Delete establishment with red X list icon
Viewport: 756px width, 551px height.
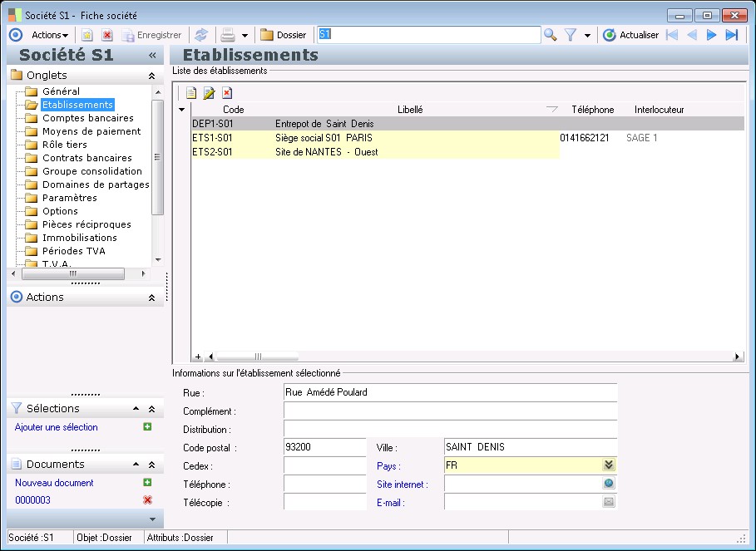click(226, 93)
